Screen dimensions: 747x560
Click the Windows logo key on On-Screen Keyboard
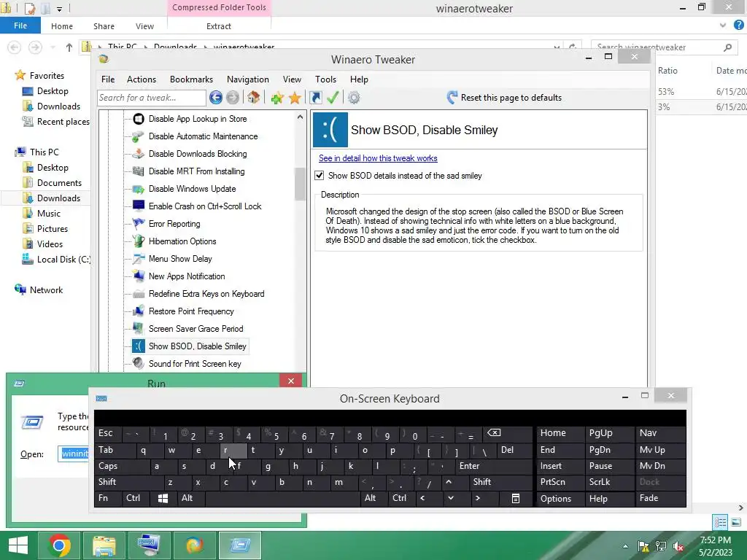163,498
